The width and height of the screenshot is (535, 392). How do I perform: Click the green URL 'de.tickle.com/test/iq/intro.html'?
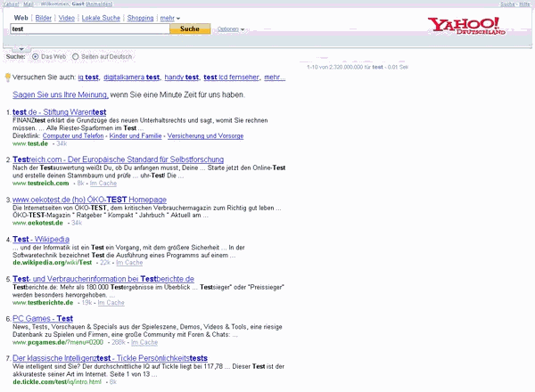pos(57,382)
